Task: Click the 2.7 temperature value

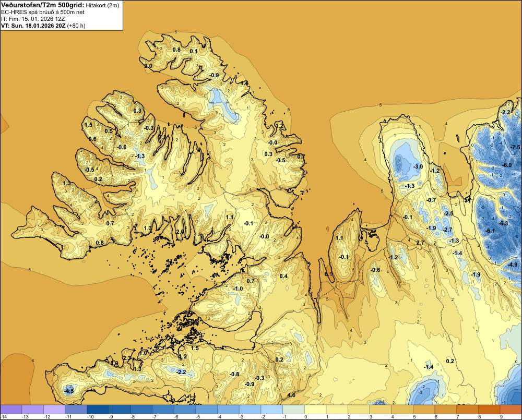Action: (x=420, y=243)
